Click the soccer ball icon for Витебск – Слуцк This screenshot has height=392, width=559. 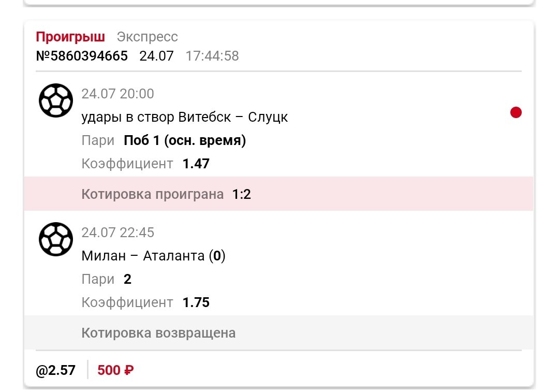56,100
